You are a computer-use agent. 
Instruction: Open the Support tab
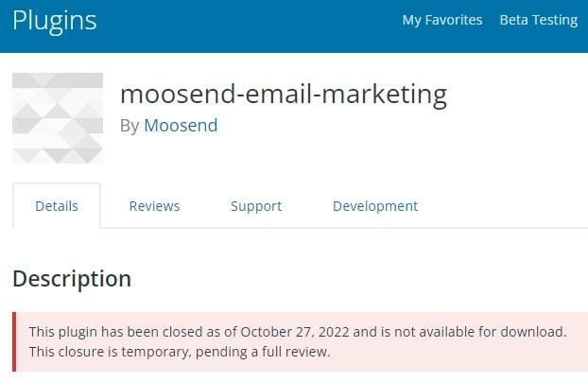(256, 206)
